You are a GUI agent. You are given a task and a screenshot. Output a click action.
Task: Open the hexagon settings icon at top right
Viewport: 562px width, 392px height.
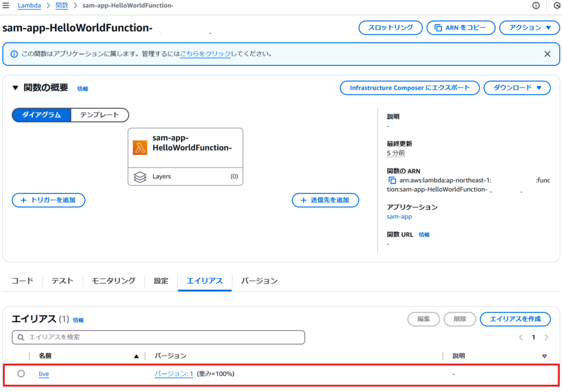click(558, 5)
